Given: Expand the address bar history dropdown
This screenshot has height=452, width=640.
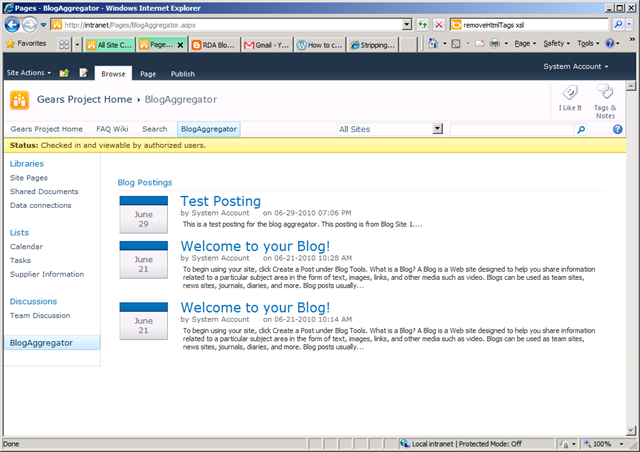Looking at the screenshot, I should tap(407, 25).
